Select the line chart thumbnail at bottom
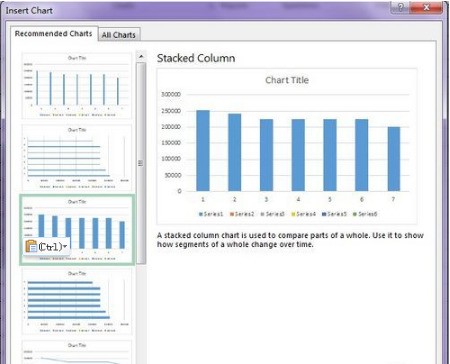This screenshot has width=450, height=364. point(77,352)
